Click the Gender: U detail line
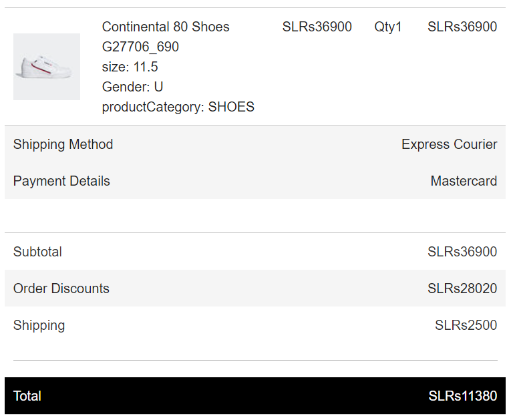This screenshot has width=509, height=420. pyautogui.click(x=132, y=87)
